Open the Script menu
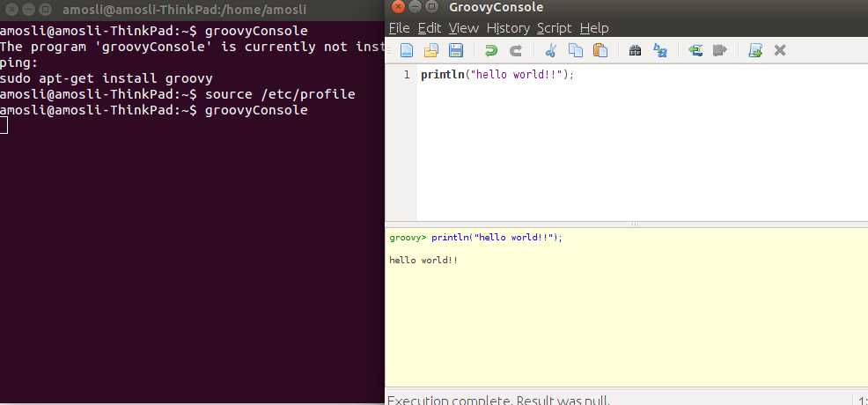Screen dimensions: 868x405 [x=554, y=28]
